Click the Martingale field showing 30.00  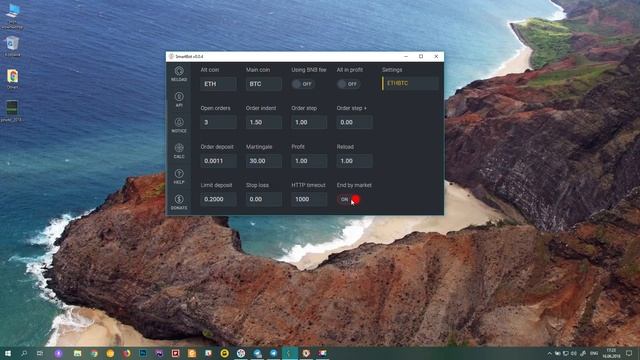[x=264, y=161]
